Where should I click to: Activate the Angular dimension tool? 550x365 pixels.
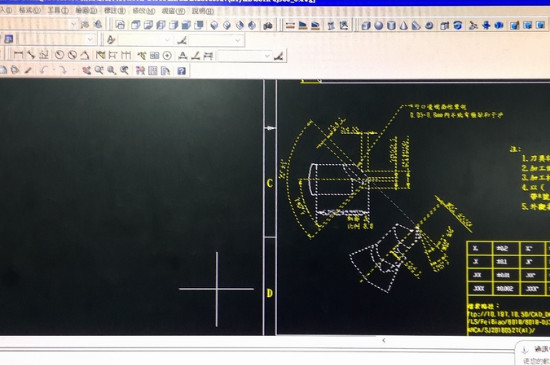pyautogui.click(x=85, y=55)
